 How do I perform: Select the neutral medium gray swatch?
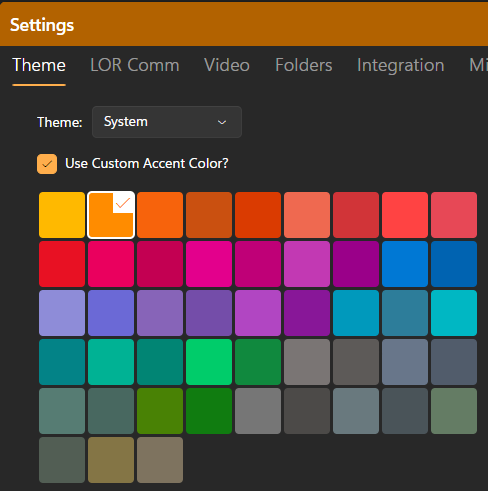tap(258, 411)
